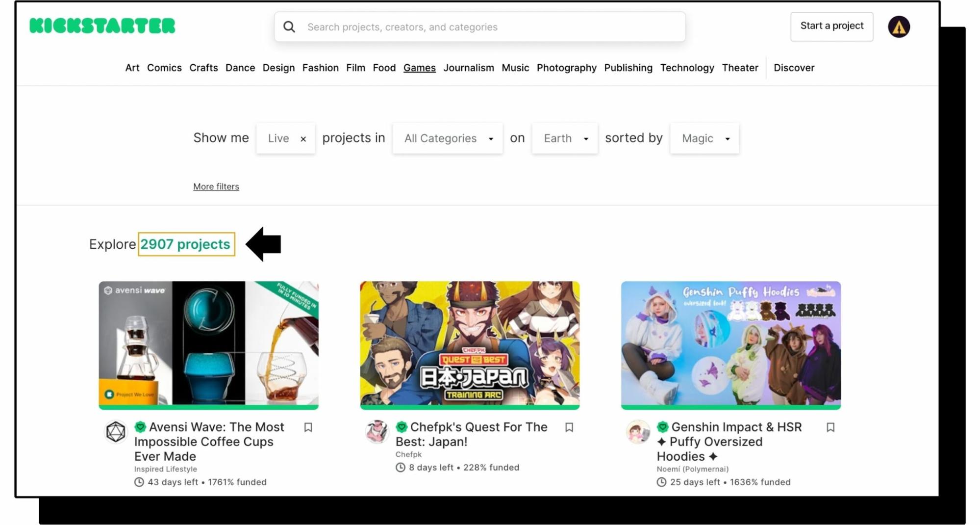Screen dimensions: 980x525
Task: Click the Avensi Wave creator avatar
Action: click(116, 432)
